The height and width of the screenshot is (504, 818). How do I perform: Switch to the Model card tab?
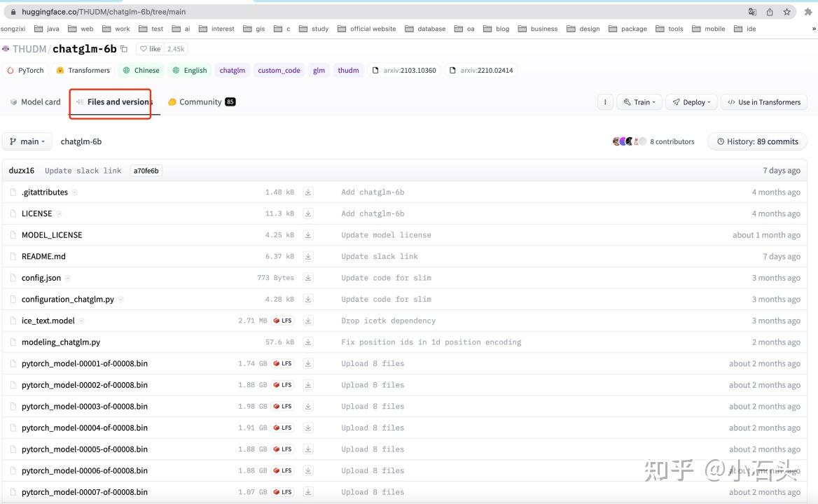click(x=35, y=101)
